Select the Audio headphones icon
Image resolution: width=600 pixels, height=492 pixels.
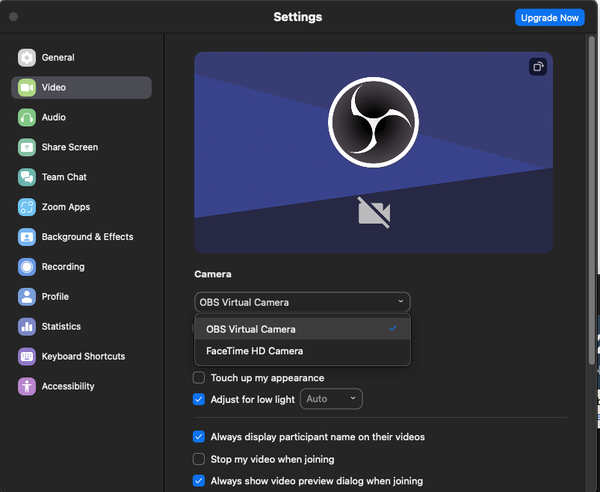pyautogui.click(x=26, y=118)
